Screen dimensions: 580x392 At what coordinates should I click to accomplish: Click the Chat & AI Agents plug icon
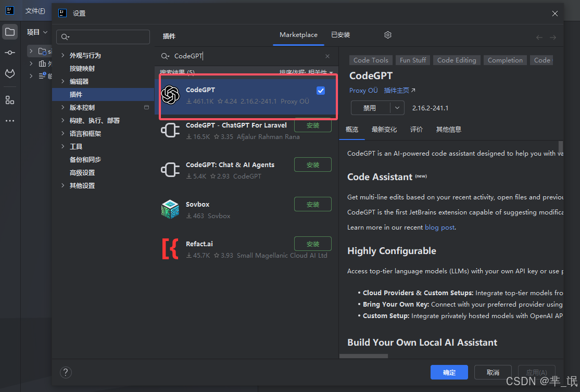[170, 170]
